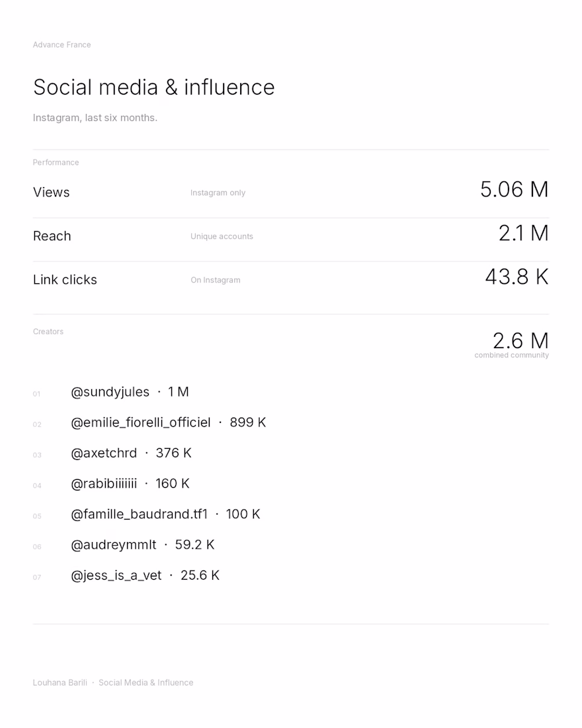Select the @jess_is_a_vet handle
The height and width of the screenshot is (728, 582).
(116, 576)
